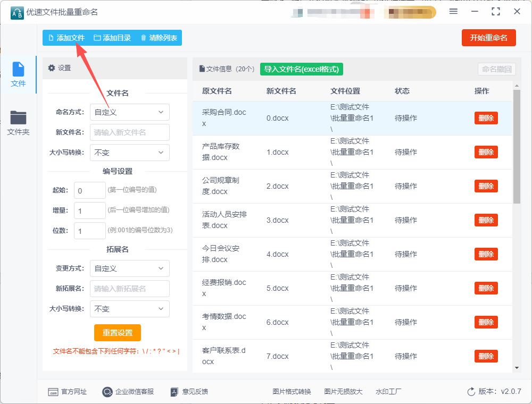Click the 添加文件 add file icon

point(51,38)
